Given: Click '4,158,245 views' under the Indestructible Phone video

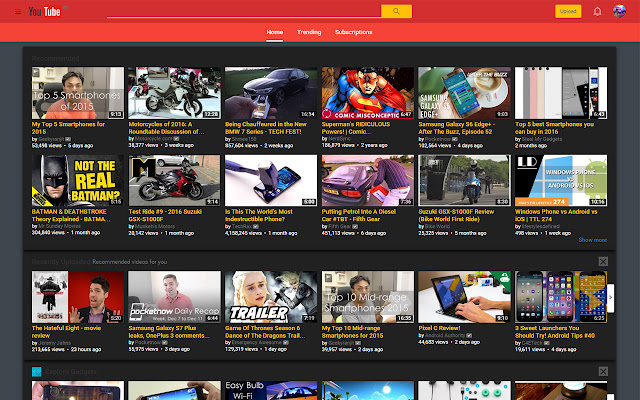Looking at the screenshot, I should point(243,233).
